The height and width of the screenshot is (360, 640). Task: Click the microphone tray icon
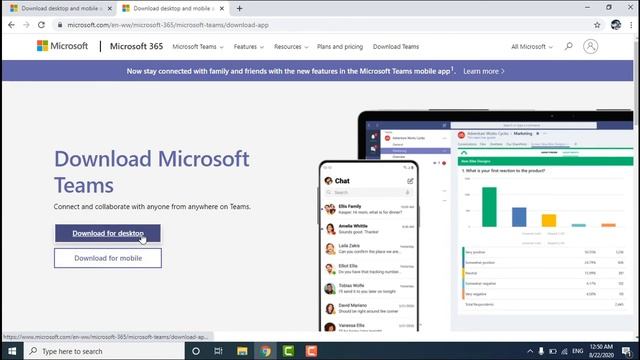(x=541, y=351)
